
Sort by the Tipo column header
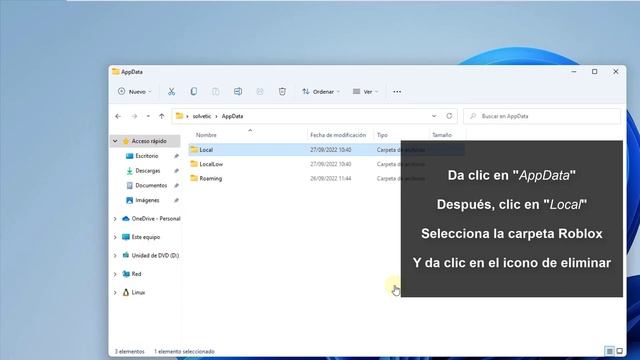tap(382, 135)
